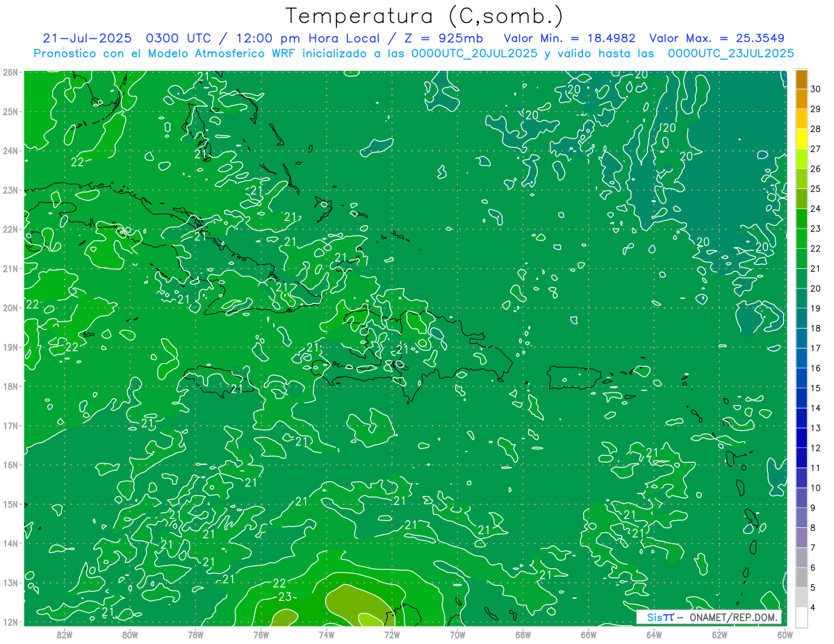
Task: Click the '19N' latitude axis label
Action: (10, 347)
